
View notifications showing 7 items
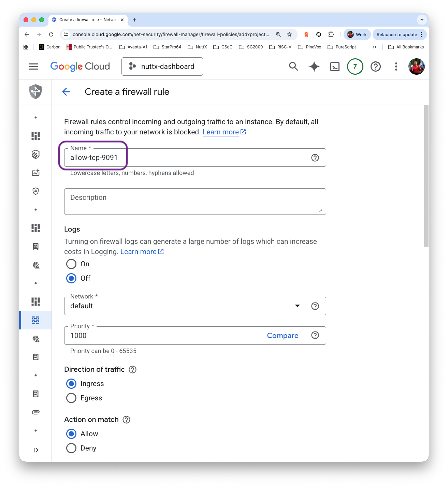click(x=355, y=67)
